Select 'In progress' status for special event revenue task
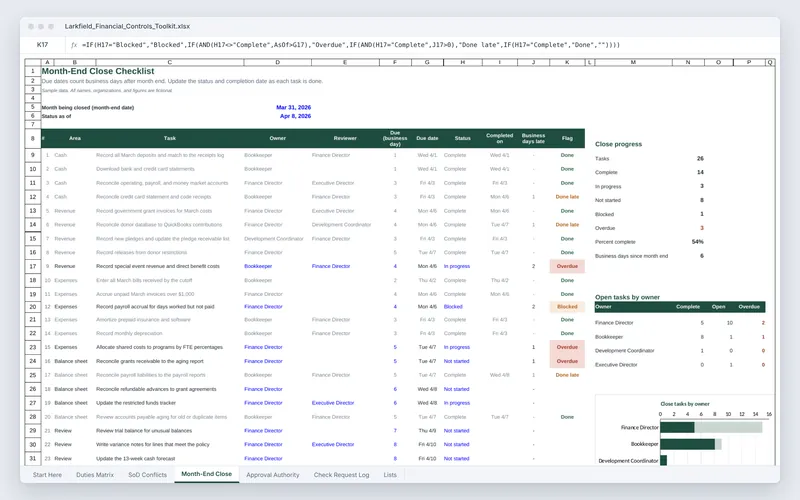 [457, 266]
